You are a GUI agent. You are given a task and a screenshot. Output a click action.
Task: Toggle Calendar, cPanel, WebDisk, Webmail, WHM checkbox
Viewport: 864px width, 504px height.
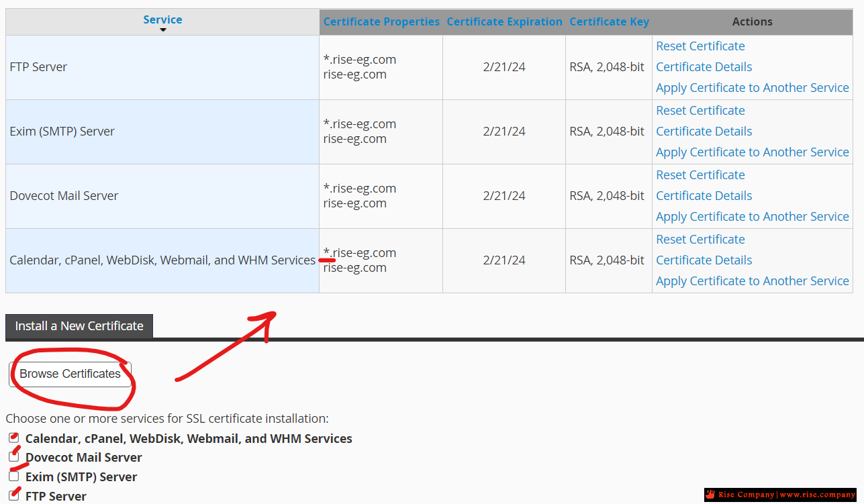[14, 438]
